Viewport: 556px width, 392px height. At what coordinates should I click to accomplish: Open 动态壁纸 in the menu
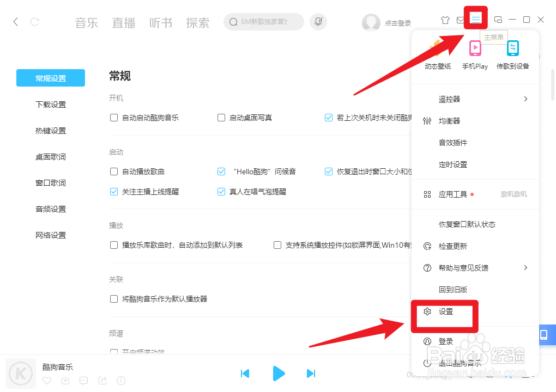(x=438, y=55)
